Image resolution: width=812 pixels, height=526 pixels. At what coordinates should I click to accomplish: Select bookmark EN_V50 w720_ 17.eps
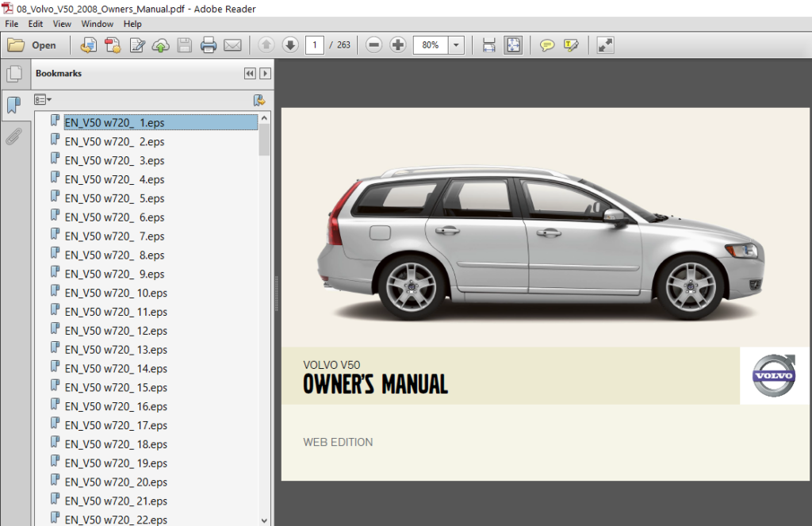click(x=116, y=425)
